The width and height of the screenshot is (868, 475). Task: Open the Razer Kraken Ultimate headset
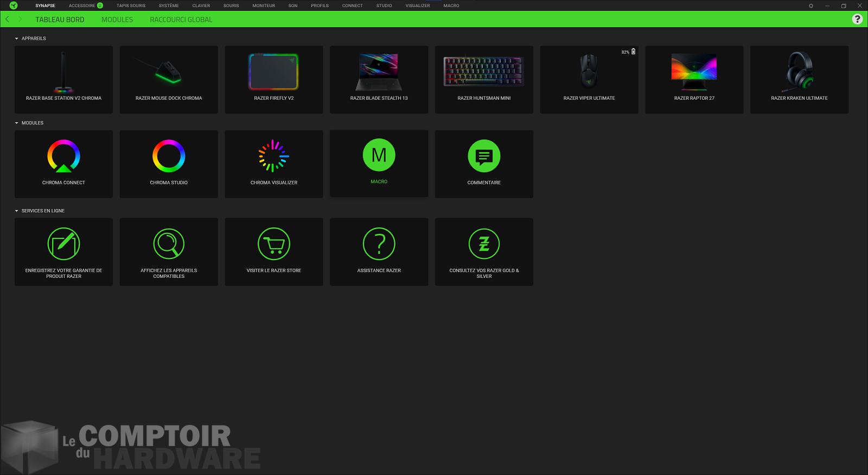click(799, 80)
